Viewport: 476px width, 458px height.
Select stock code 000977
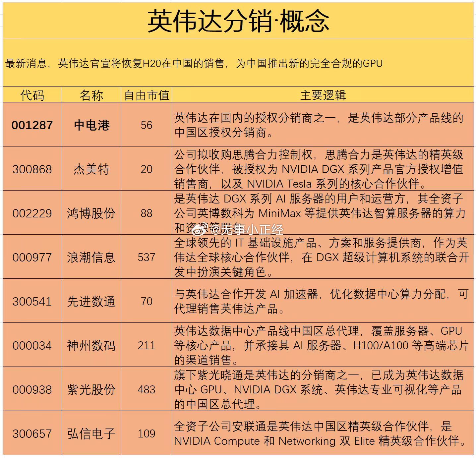(x=32, y=257)
